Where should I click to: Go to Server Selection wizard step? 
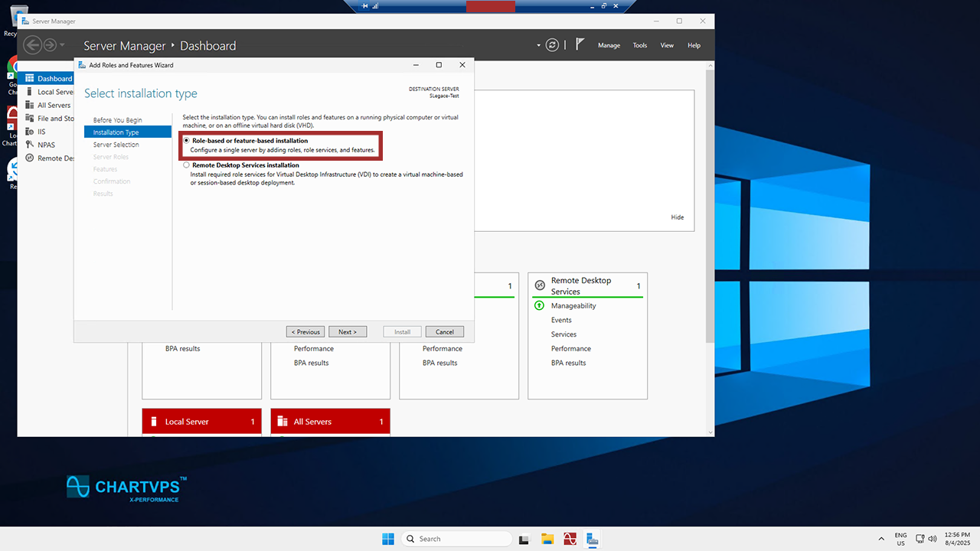[x=116, y=145]
